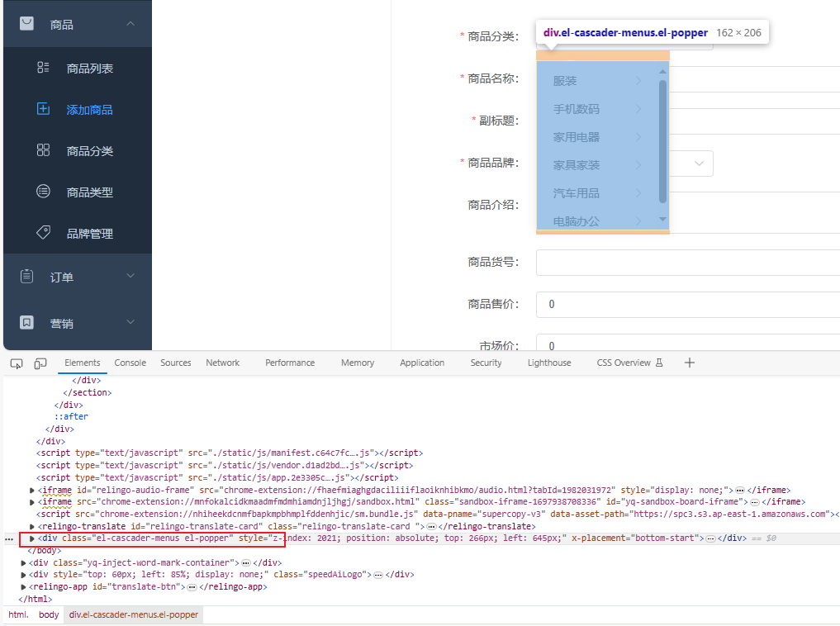
Task: Select the DevTools inspect element icon
Action: (17, 363)
